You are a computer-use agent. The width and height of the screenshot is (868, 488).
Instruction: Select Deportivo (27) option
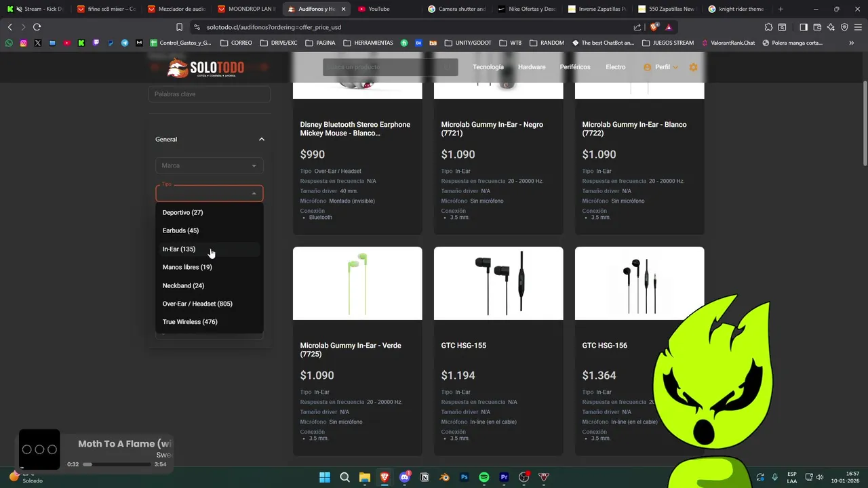209,212
